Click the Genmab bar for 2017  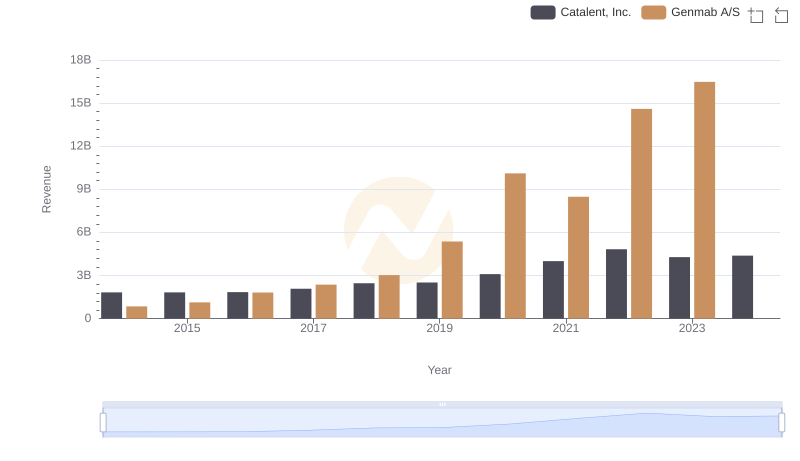coord(326,301)
